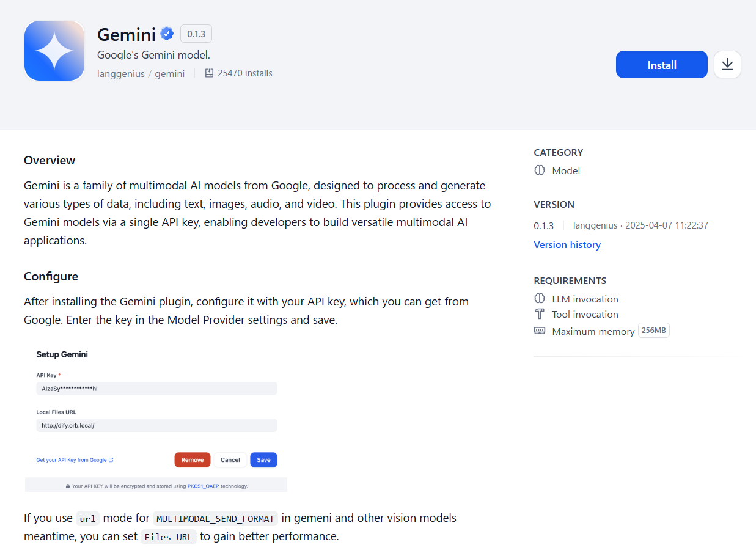Click the blue verified badge beside Gemini
The height and width of the screenshot is (556, 756).
click(x=167, y=34)
